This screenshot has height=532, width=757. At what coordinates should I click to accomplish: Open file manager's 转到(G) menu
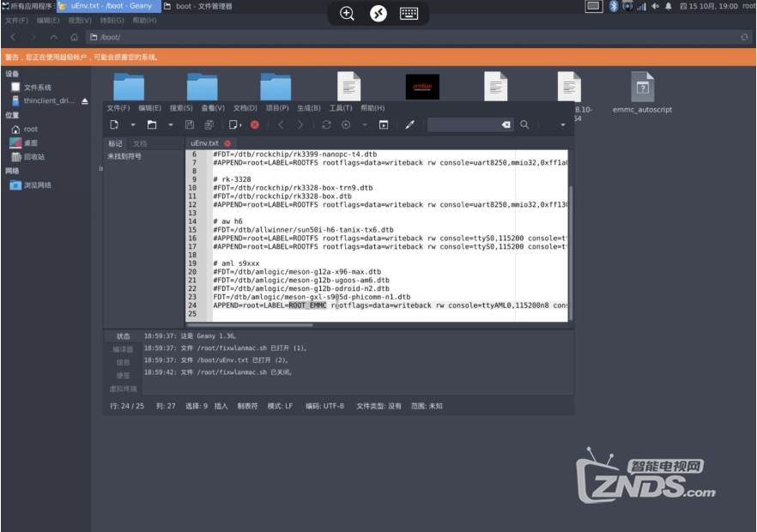pos(112,21)
